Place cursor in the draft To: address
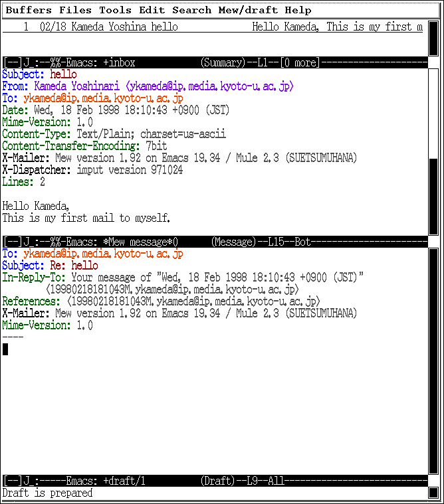444x504 pixels. tap(103, 254)
